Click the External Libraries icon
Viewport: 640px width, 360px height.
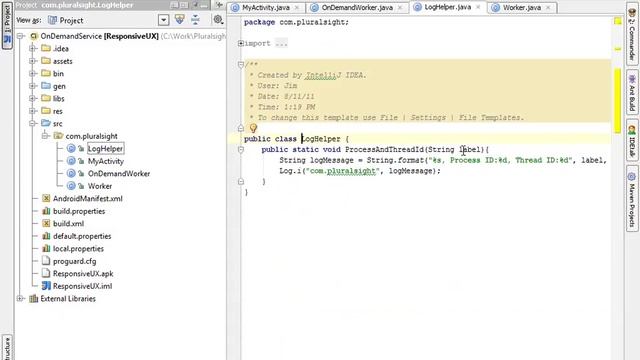tap(33, 298)
